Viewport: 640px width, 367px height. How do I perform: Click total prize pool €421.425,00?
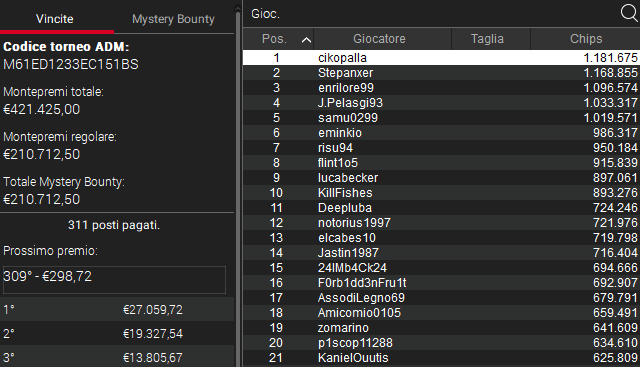(42, 109)
